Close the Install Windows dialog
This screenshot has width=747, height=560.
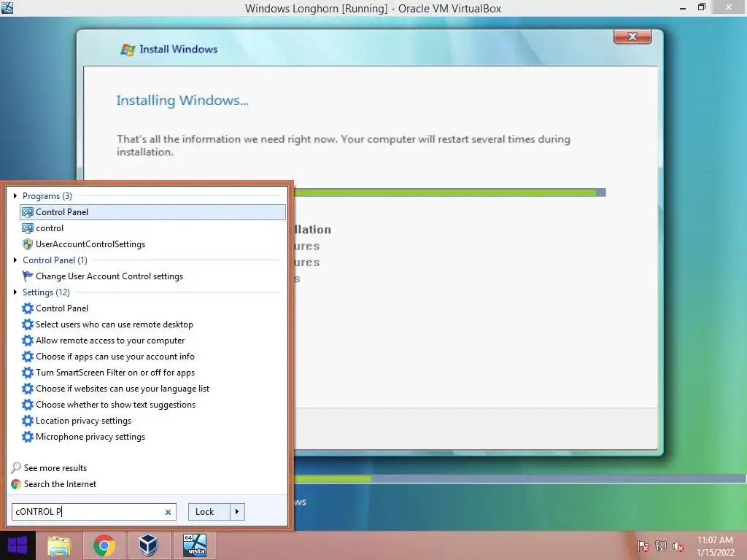coord(632,36)
